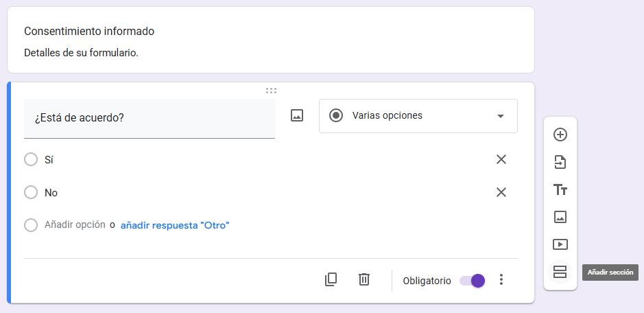This screenshot has height=313, width=644.
Task: Select the No radio option
Action: pyautogui.click(x=31, y=192)
